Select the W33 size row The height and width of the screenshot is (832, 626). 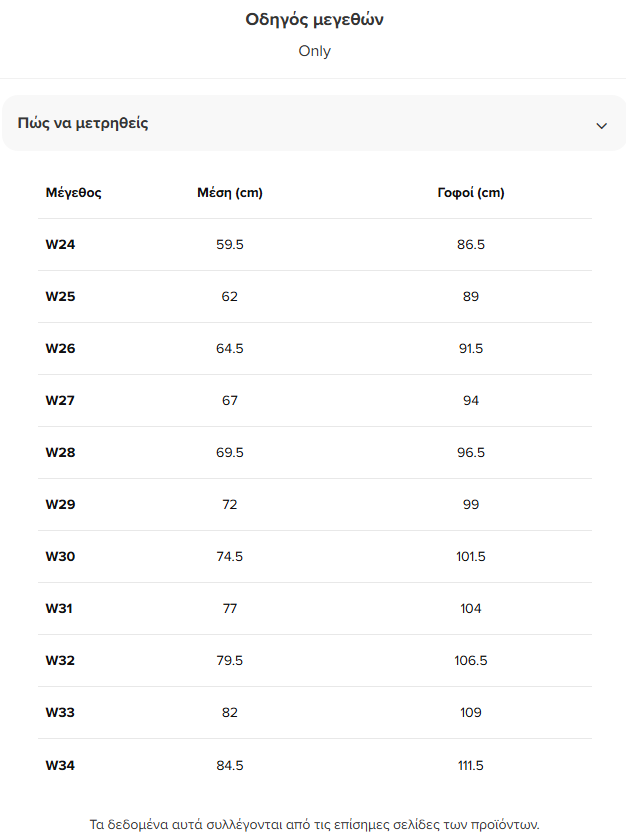point(315,713)
